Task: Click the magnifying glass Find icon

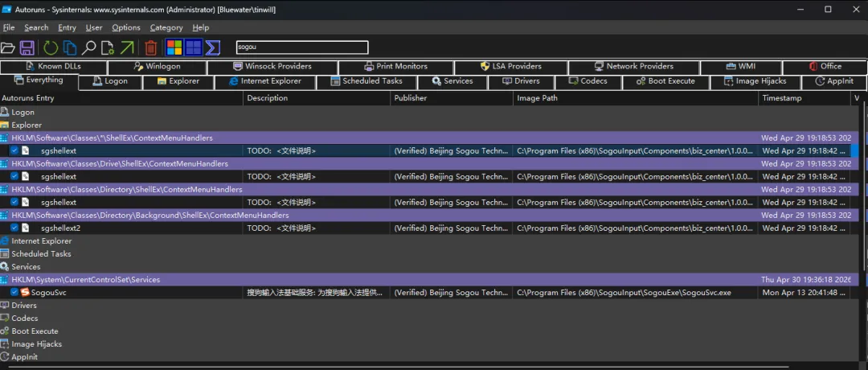Action: (88, 47)
